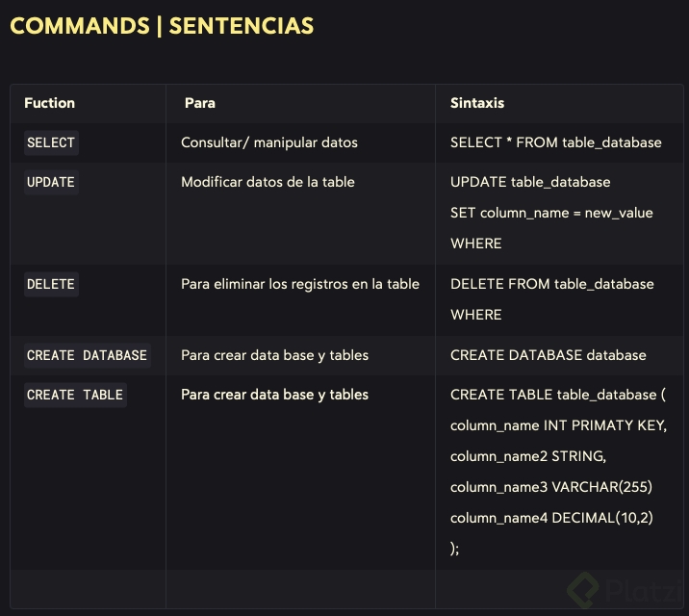Click the Sintaxis column header
Viewport: 689px width, 616px height.
(x=477, y=103)
